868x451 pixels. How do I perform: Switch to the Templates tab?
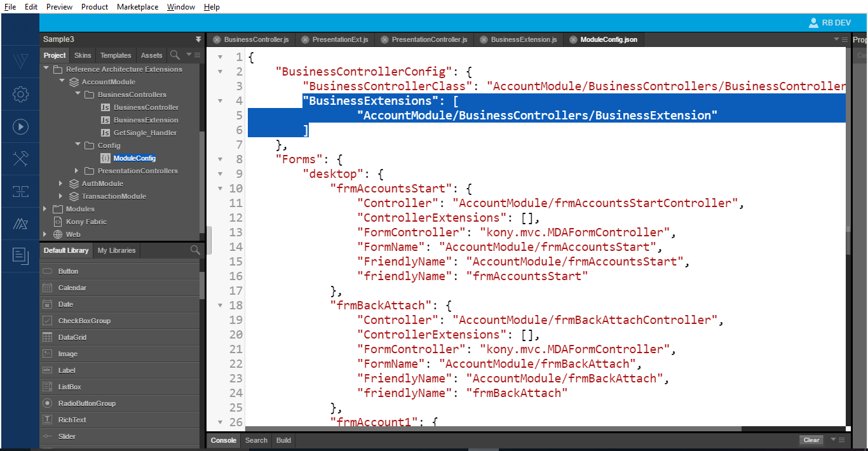coord(116,55)
